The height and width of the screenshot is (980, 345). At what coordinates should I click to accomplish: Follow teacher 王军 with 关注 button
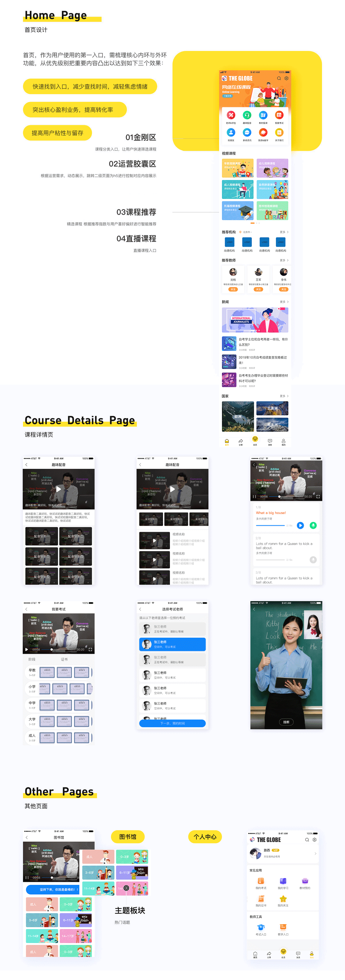[258, 290]
